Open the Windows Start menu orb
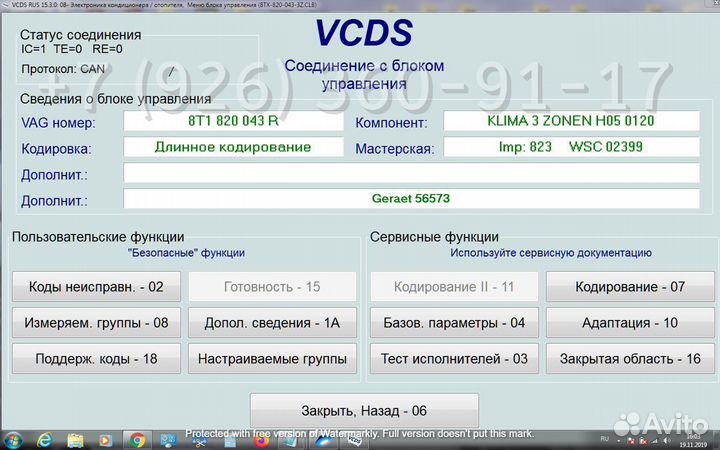The image size is (720, 450). (x=12, y=441)
